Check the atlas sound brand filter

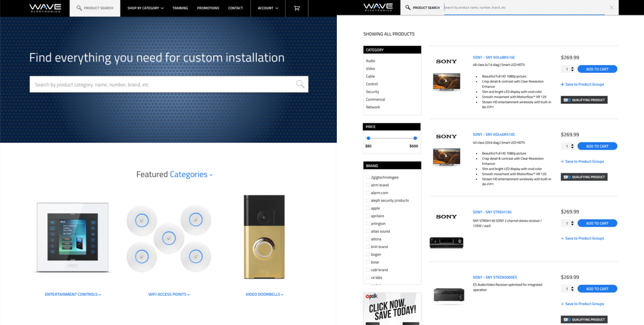(x=368, y=231)
